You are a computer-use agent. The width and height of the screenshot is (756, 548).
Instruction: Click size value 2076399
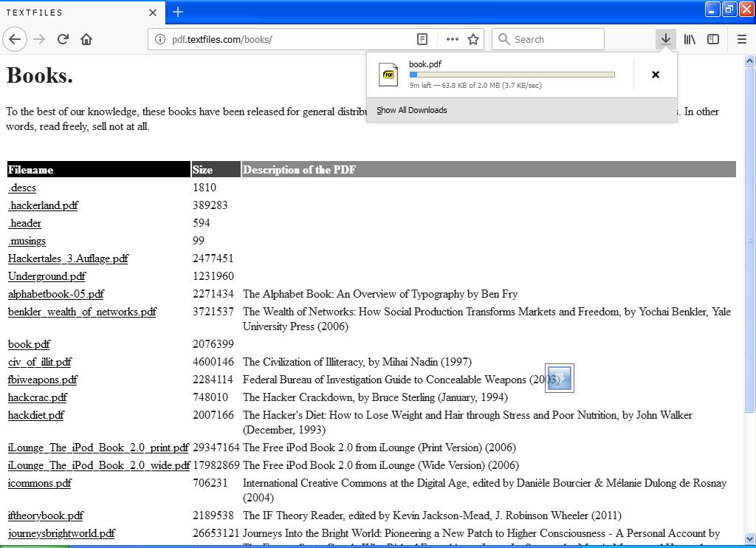click(213, 344)
